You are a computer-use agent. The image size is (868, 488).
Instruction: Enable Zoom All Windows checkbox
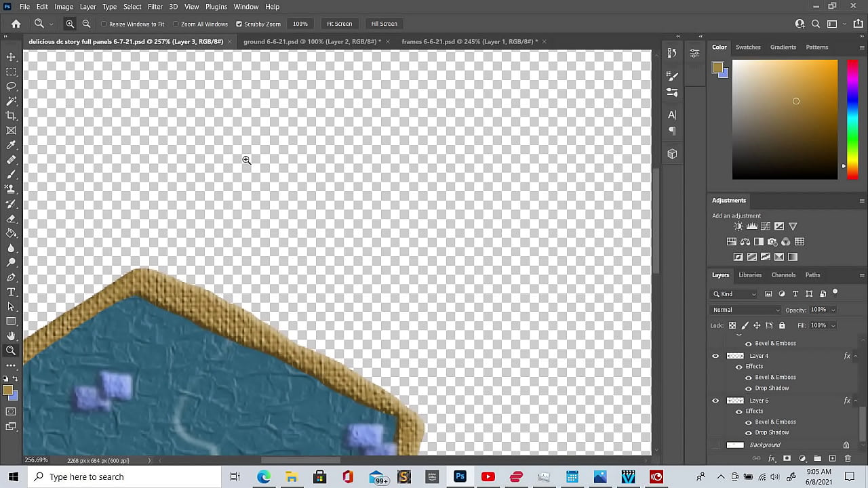(x=176, y=24)
